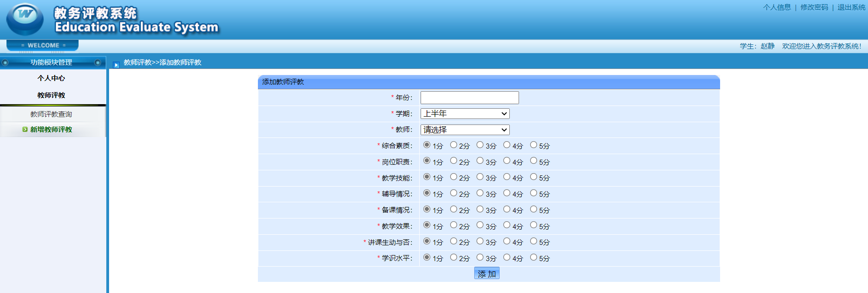
Task: Click the 年份 year input field
Action: pyautogui.click(x=470, y=98)
